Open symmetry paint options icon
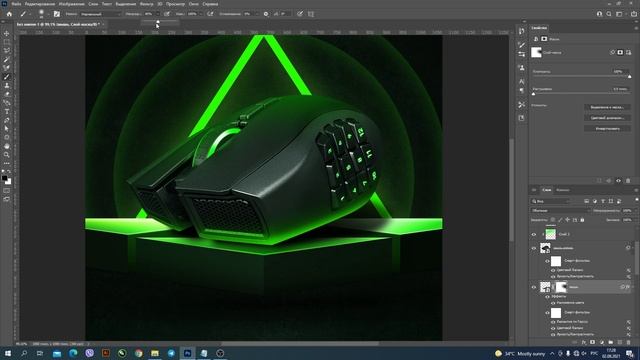 point(311,14)
